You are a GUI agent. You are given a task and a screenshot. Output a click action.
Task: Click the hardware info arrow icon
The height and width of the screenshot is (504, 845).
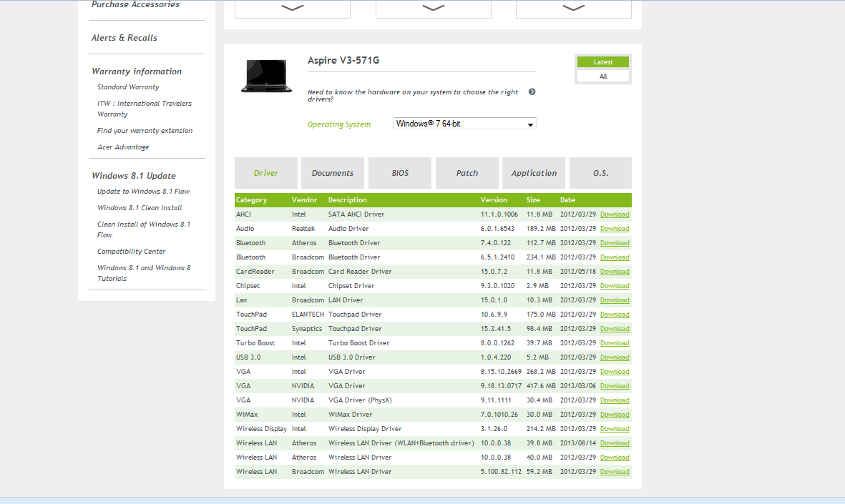532,92
